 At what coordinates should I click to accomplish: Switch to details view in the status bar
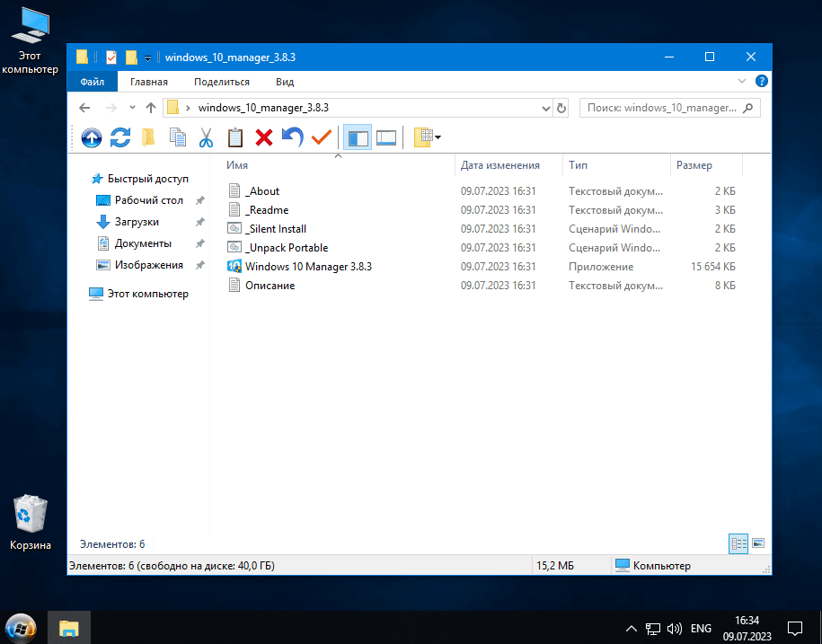coord(738,544)
